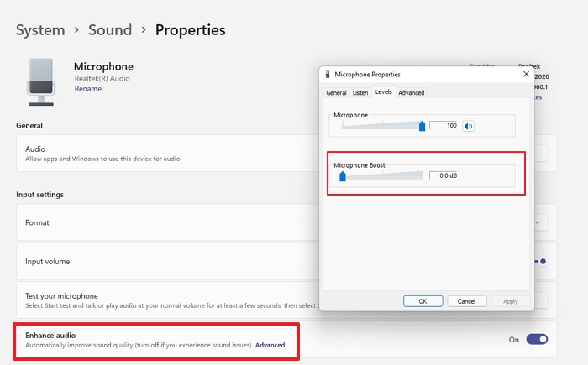The width and height of the screenshot is (588, 365).
Task: Navigate to System in the breadcrumb
Action: click(40, 30)
